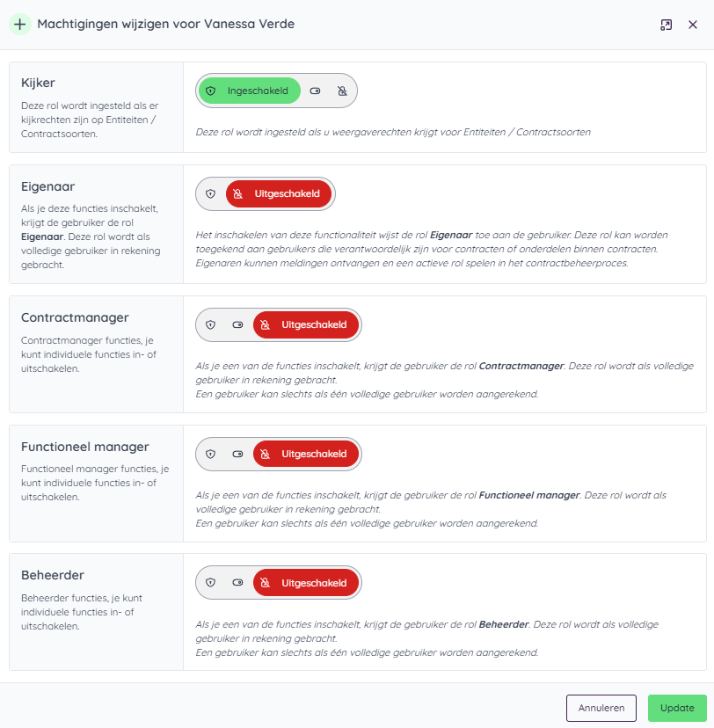The height and width of the screenshot is (728, 714).
Task: Keep Kijker enabled via Ingeschakeld pill
Action: (x=259, y=91)
